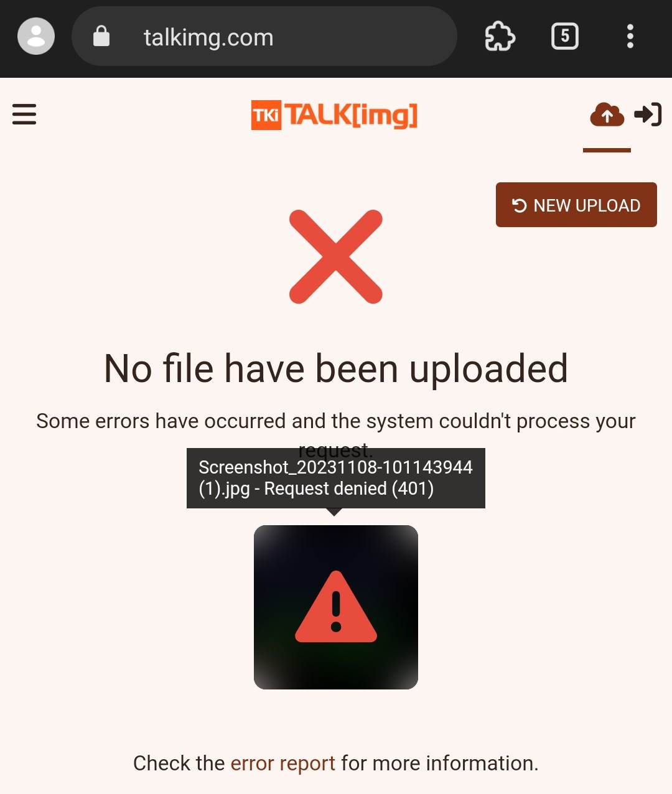Open the browser three-dot overflow menu
672x794 pixels.
click(630, 36)
